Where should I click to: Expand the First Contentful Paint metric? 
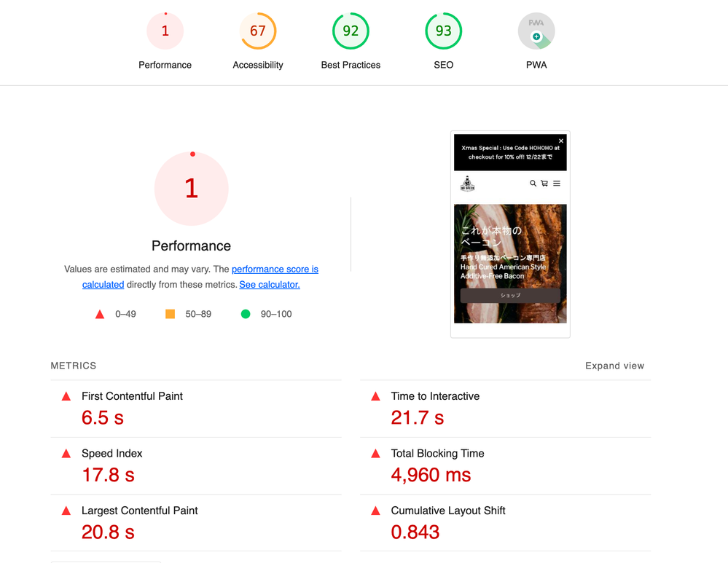pyautogui.click(x=132, y=396)
